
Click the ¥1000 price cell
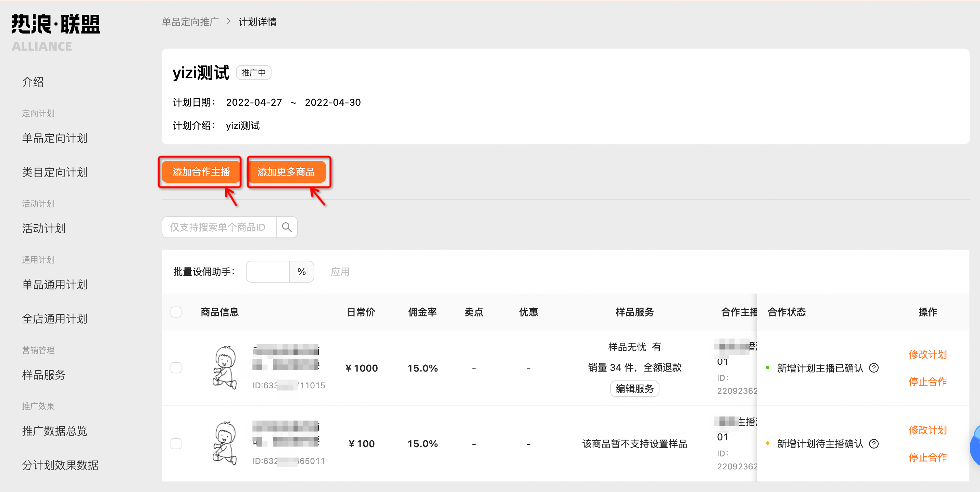pyautogui.click(x=361, y=368)
